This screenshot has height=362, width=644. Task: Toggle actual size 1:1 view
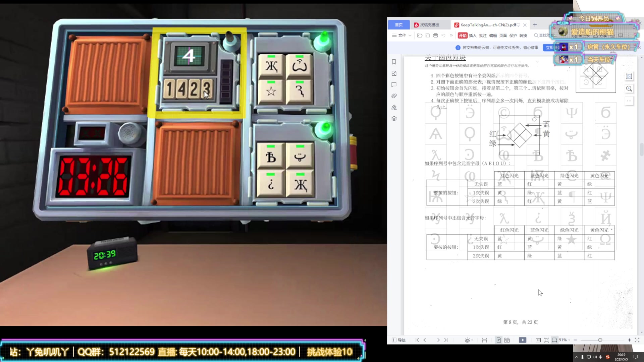[x=538, y=340]
